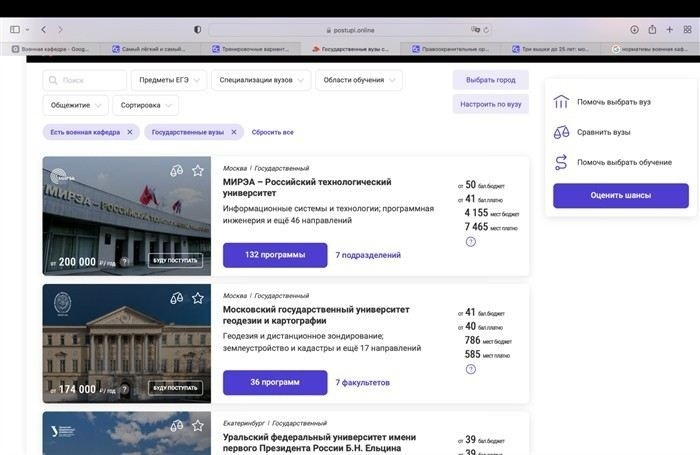The width and height of the screenshot is (700, 455).
Task: Favorite геодезии university star icon
Action: pos(198,298)
